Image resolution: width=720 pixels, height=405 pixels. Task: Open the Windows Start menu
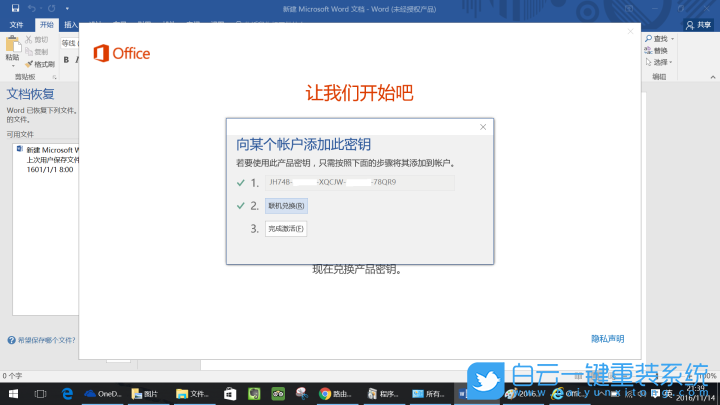[x=13, y=394]
